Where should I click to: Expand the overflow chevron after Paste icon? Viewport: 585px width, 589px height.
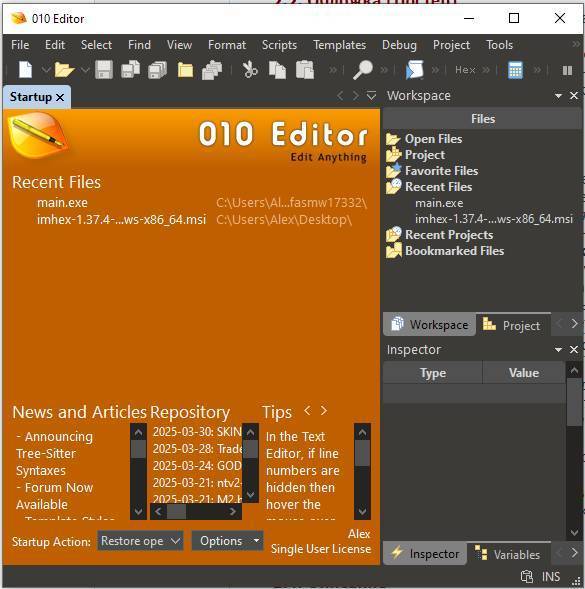pos(333,70)
